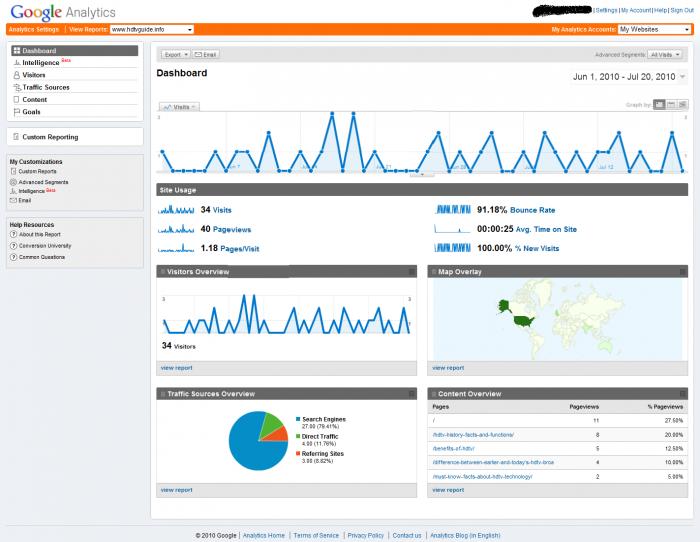Open Intelligence in the sidebar menu
This screenshot has width=700, height=542.
pos(41,63)
